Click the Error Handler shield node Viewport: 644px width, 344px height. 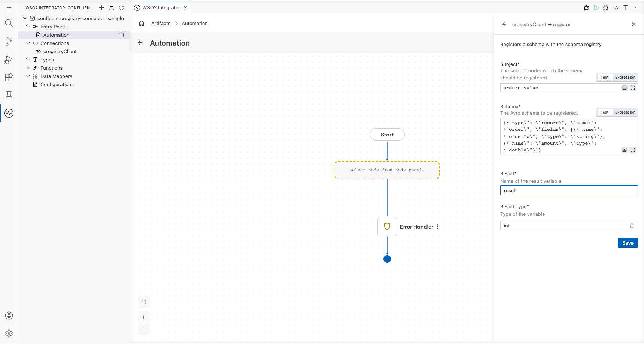tap(387, 227)
